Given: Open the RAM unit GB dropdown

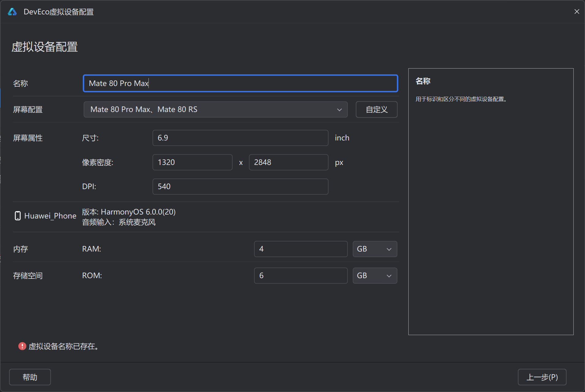Looking at the screenshot, I should 375,249.
